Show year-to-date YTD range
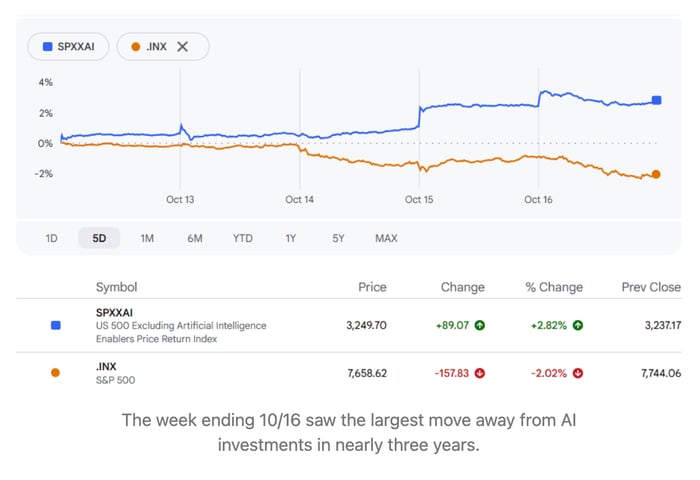The height and width of the screenshot is (480, 700). (242, 238)
